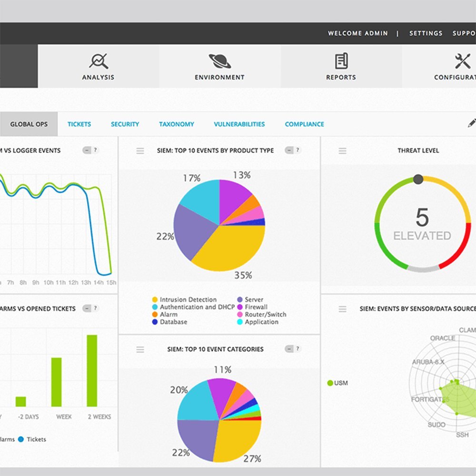
Task: Toggle Alarm legend entry
Action: [x=165, y=315]
